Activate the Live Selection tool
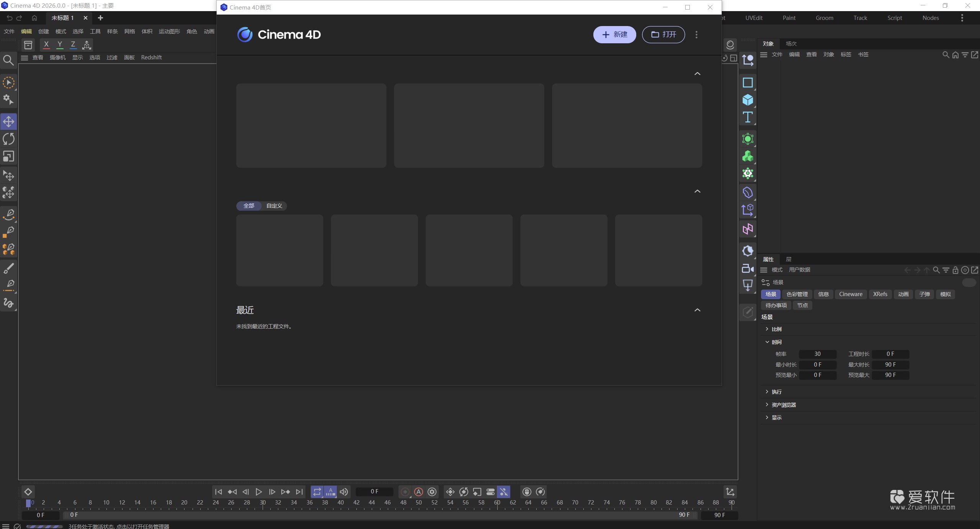Image resolution: width=980 pixels, height=529 pixels. [8, 82]
